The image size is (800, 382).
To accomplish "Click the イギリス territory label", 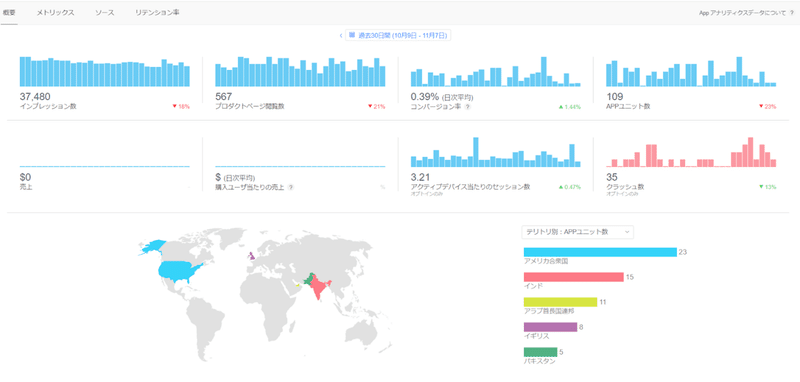I will tap(536, 336).
